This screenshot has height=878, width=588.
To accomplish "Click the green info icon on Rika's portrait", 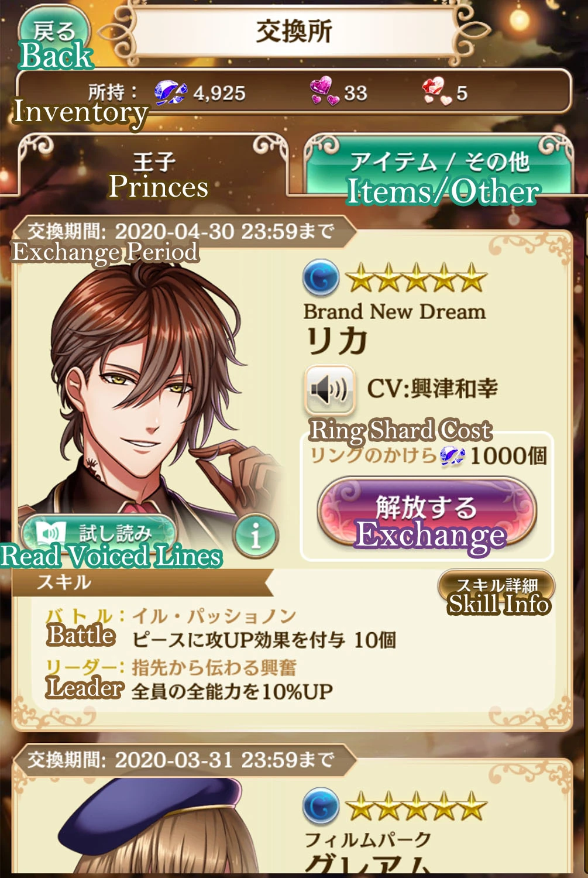I will (256, 535).
